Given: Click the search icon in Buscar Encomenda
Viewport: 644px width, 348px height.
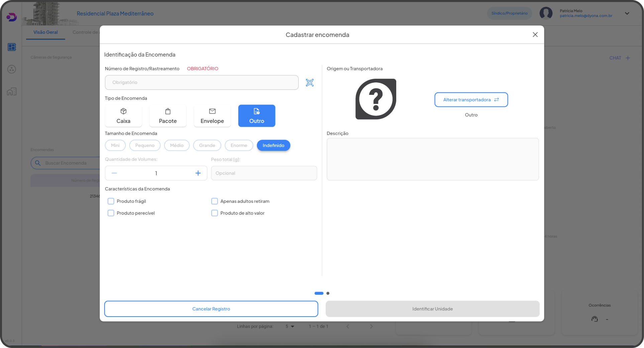Looking at the screenshot, I should pyautogui.click(x=38, y=163).
